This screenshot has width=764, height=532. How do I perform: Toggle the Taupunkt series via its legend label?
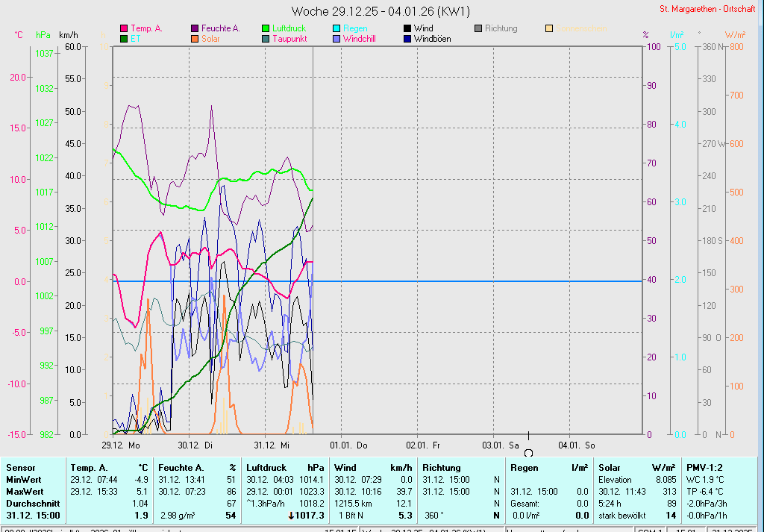coord(289,38)
